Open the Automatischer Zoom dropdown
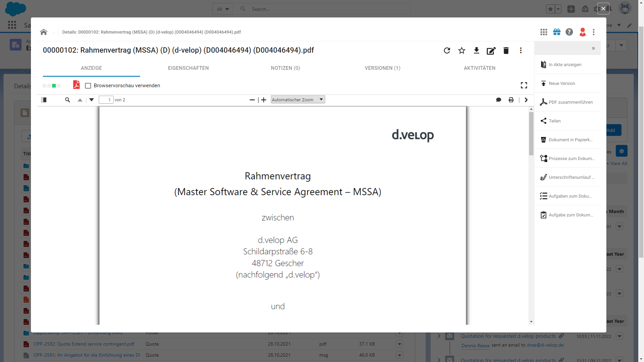This screenshot has width=644, height=362. tap(298, 100)
